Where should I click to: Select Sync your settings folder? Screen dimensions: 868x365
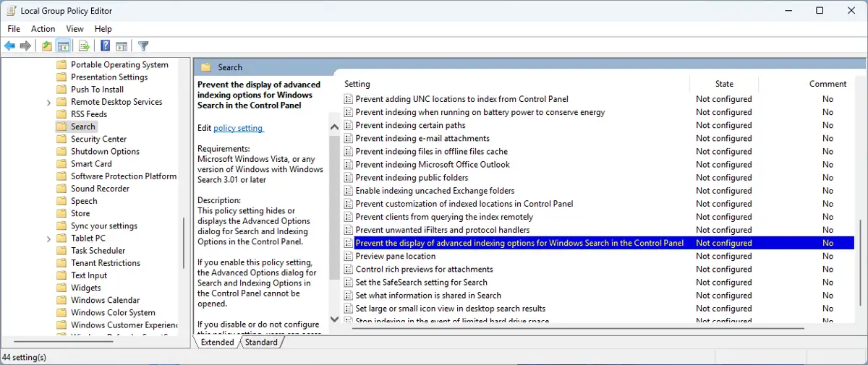click(104, 226)
